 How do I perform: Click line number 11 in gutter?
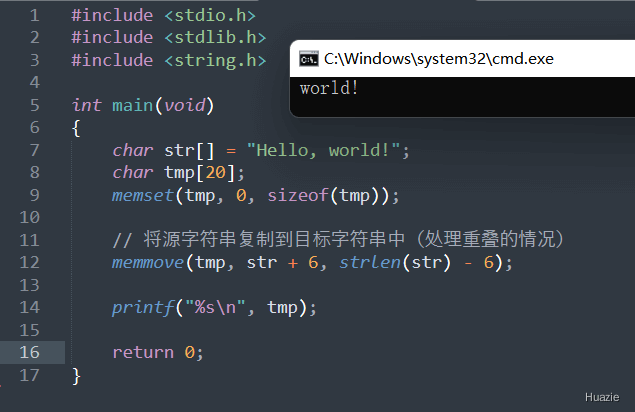pyautogui.click(x=30, y=240)
